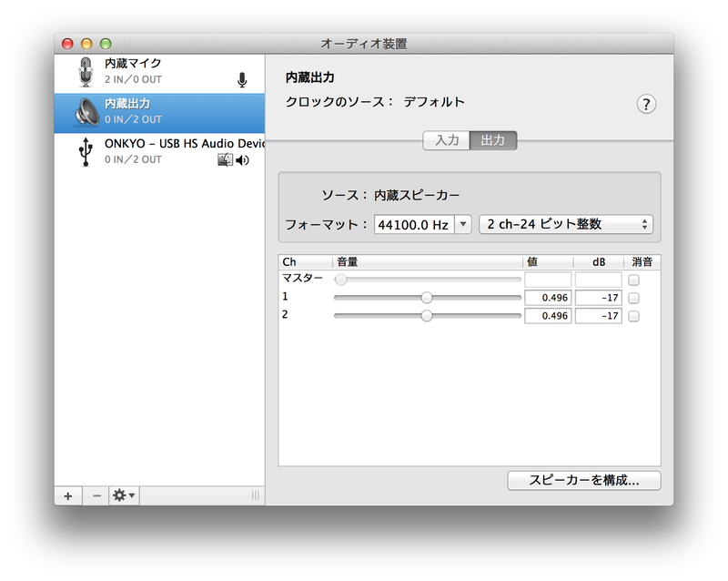Select the 内蔵マイク microphone device icon
Viewport: 728px width, 581px height.
[86, 72]
